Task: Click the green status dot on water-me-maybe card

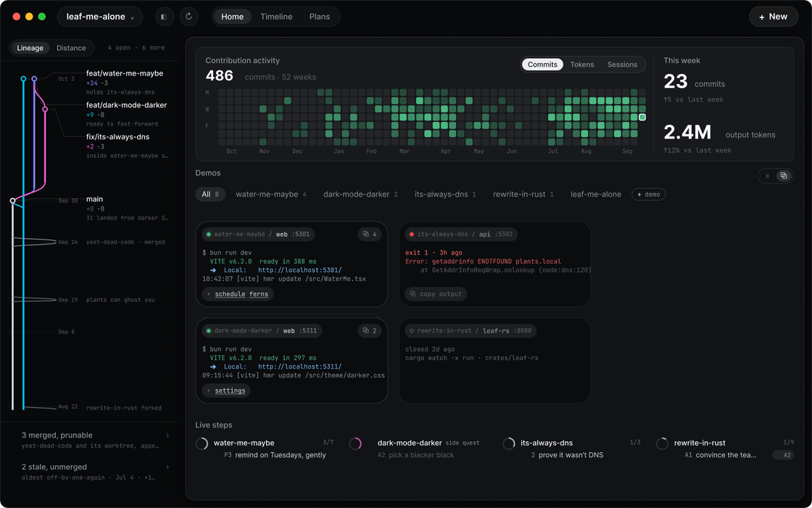Action: coord(209,234)
